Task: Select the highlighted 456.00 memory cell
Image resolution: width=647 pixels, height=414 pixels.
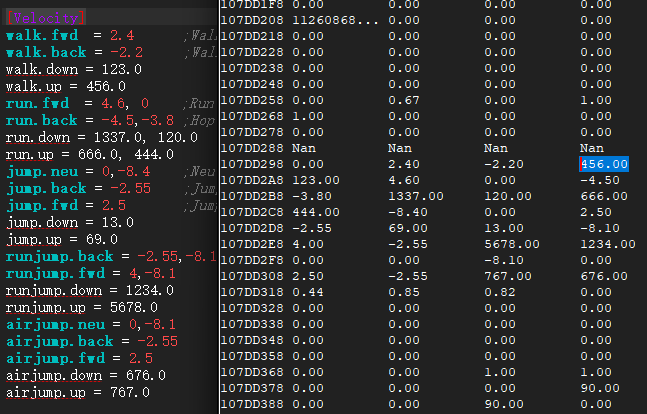Action: [604, 164]
